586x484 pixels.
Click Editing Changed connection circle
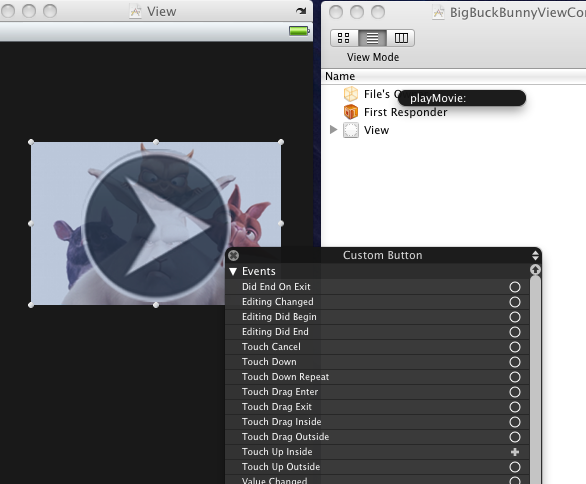pyautogui.click(x=515, y=302)
